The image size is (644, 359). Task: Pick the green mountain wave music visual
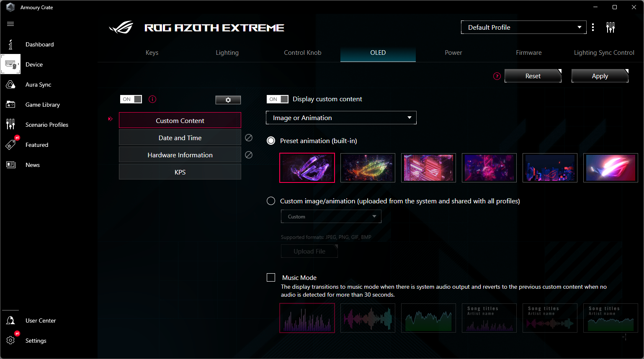click(428, 318)
